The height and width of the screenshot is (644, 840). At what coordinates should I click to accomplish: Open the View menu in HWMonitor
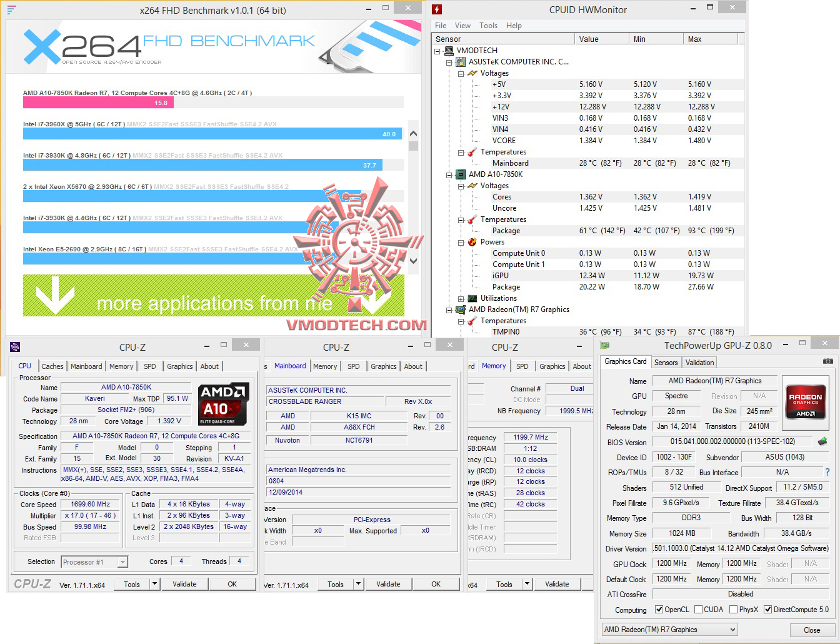pos(462,26)
